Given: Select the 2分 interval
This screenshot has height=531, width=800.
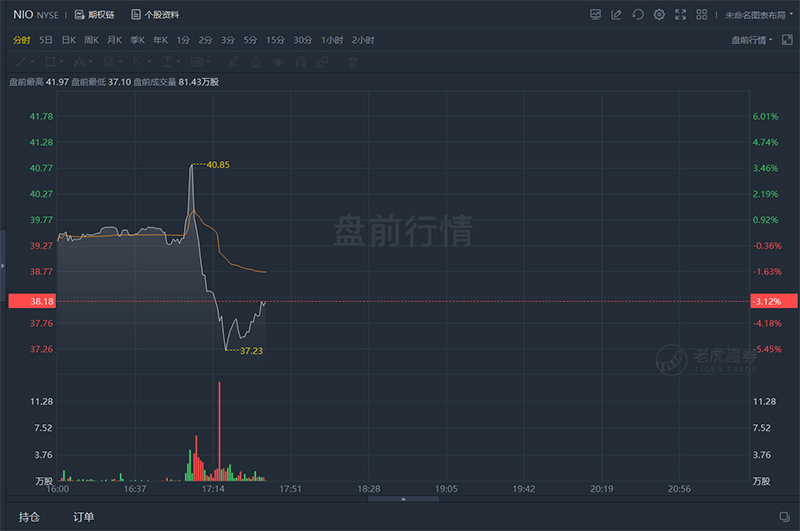Looking at the screenshot, I should tap(205, 40).
